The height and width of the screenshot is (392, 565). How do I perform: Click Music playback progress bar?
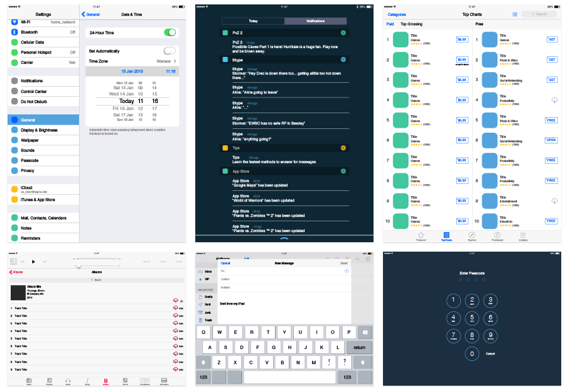(97, 259)
